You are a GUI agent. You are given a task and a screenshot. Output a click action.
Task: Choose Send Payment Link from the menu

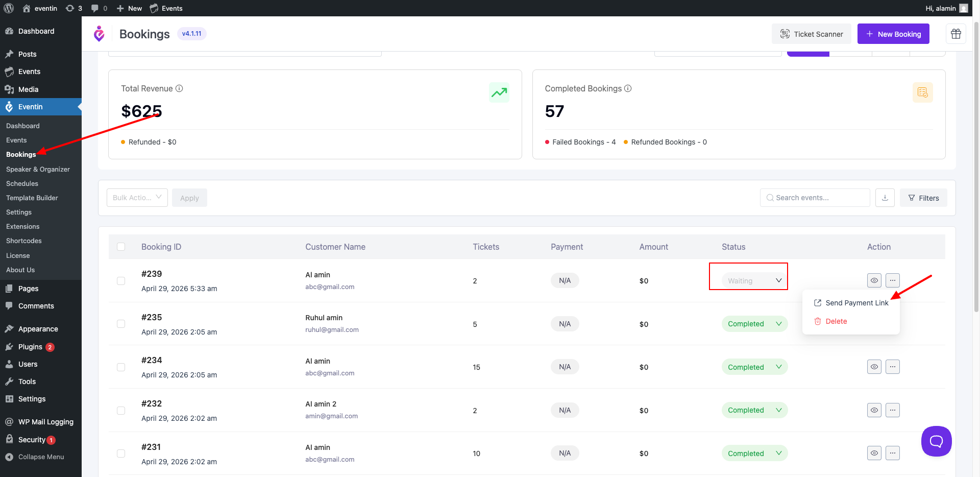pyautogui.click(x=856, y=302)
